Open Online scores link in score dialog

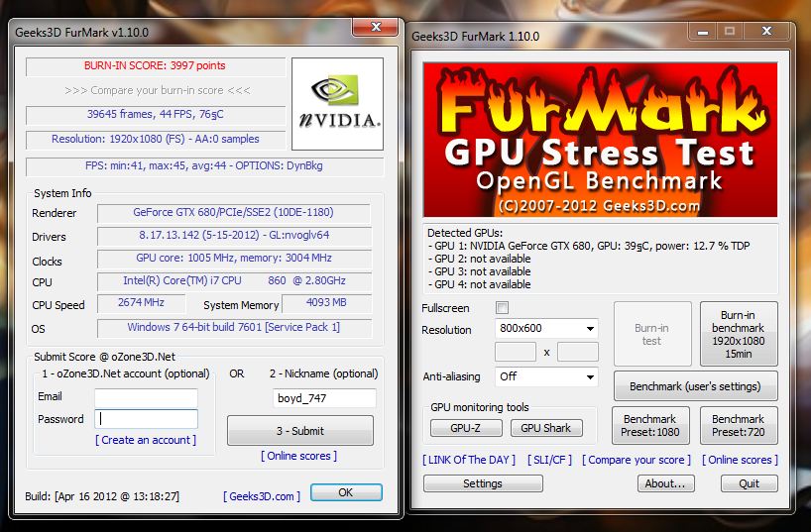299,456
